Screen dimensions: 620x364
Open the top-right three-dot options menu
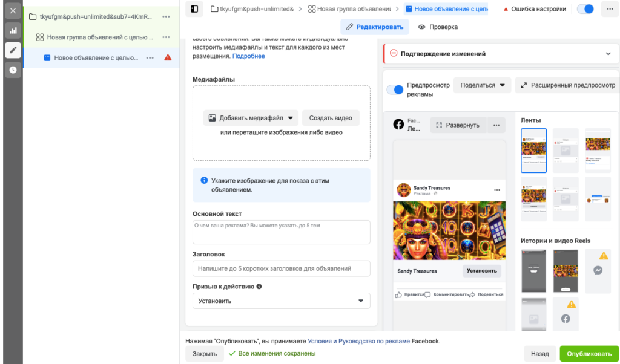(x=610, y=9)
